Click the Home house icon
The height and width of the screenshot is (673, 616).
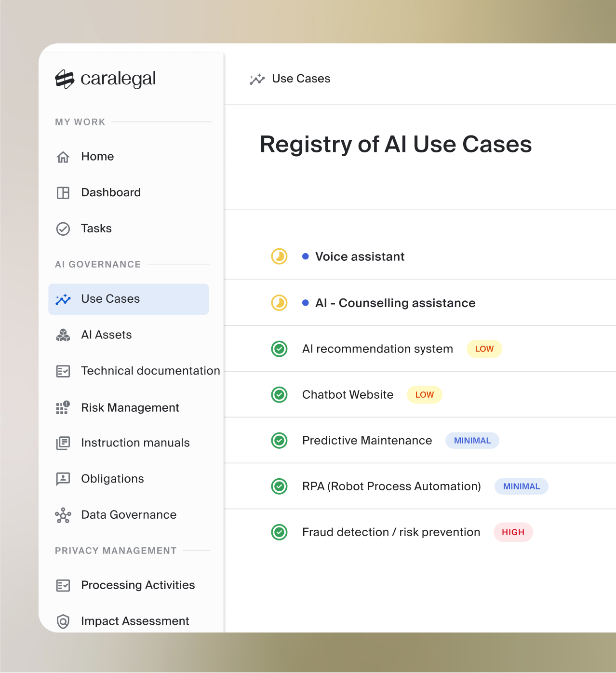[x=63, y=157]
